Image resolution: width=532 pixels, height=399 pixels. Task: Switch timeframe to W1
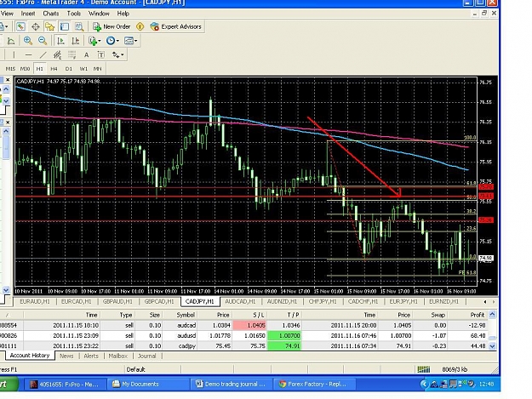83,69
